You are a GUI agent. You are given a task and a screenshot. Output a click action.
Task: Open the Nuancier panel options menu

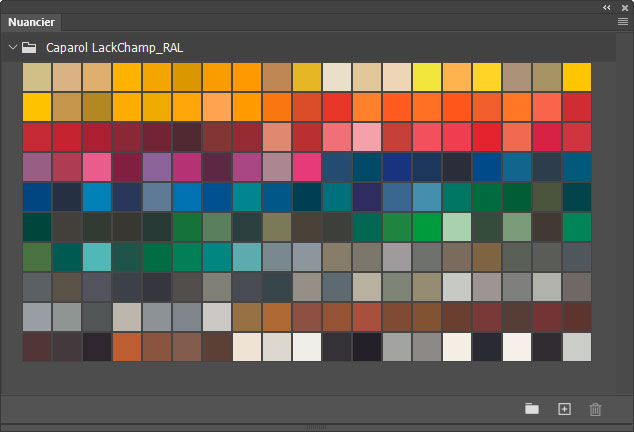point(621,22)
